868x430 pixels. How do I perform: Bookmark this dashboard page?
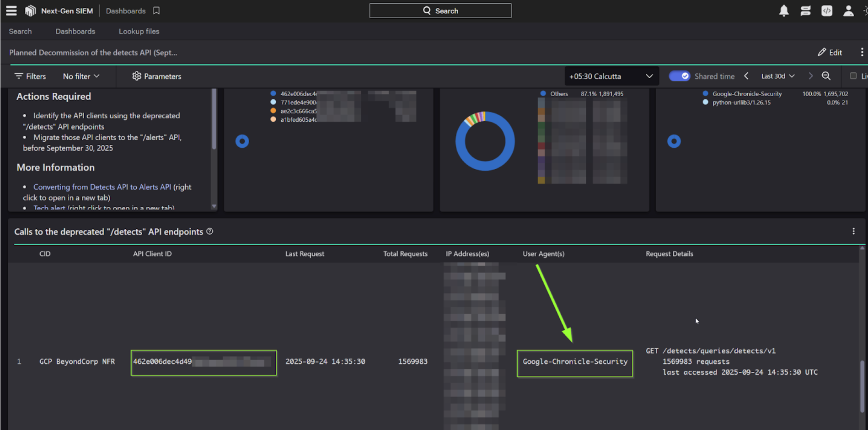(156, 11)
